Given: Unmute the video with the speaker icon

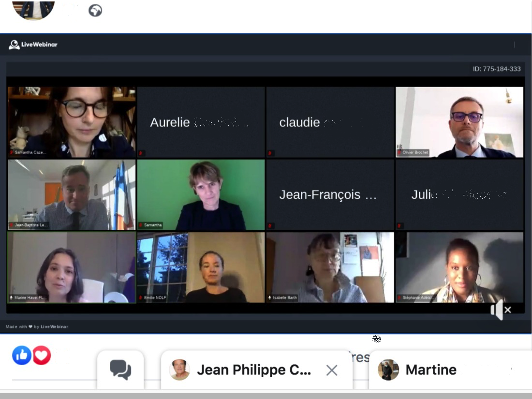Looking at the screenshot, I should click(501, 310).
